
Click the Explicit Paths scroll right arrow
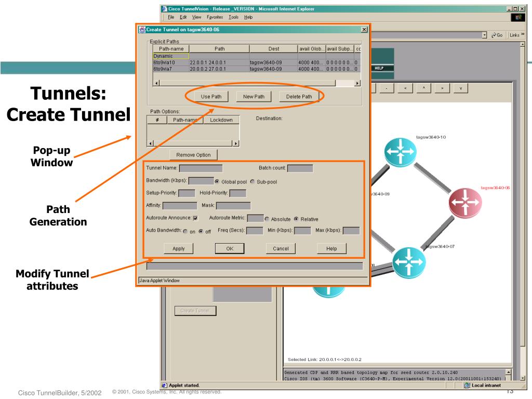(x=357, y=83)
